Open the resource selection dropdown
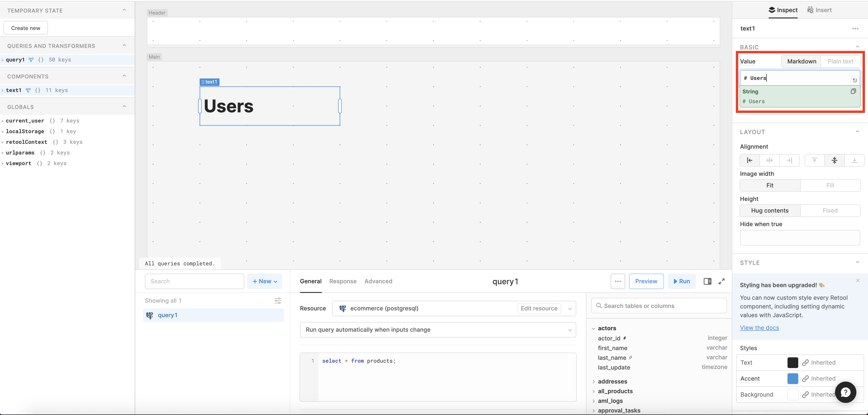The image size is (868, 415). (x=570, y=309)
